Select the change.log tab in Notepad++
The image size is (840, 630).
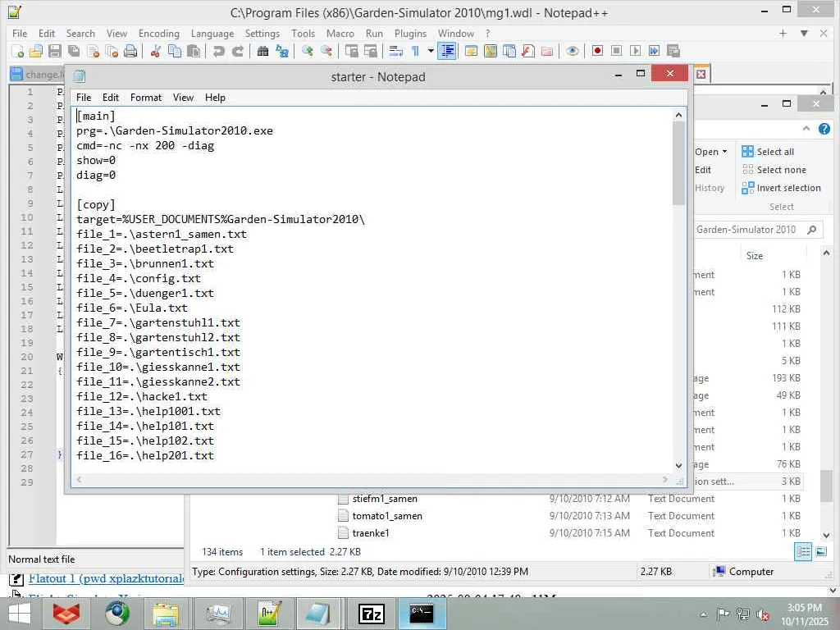[x=37, y=75]
